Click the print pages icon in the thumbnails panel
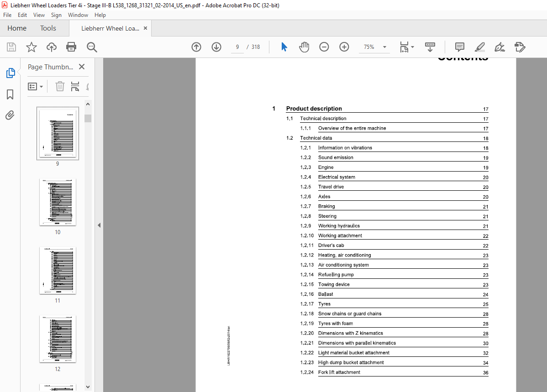This screenshot has width=547, height=392. tap(75, 86)
